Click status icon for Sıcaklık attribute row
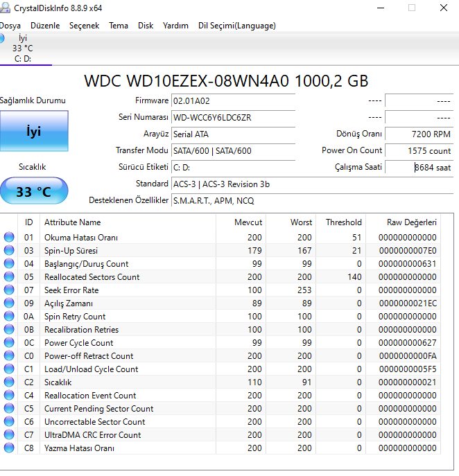The height and width of the screenshot is (476, 459). (9, 382)
